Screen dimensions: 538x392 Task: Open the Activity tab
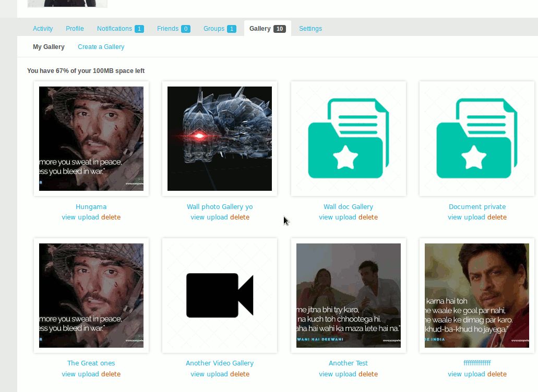pyautogui.click(x=43, y=29)
